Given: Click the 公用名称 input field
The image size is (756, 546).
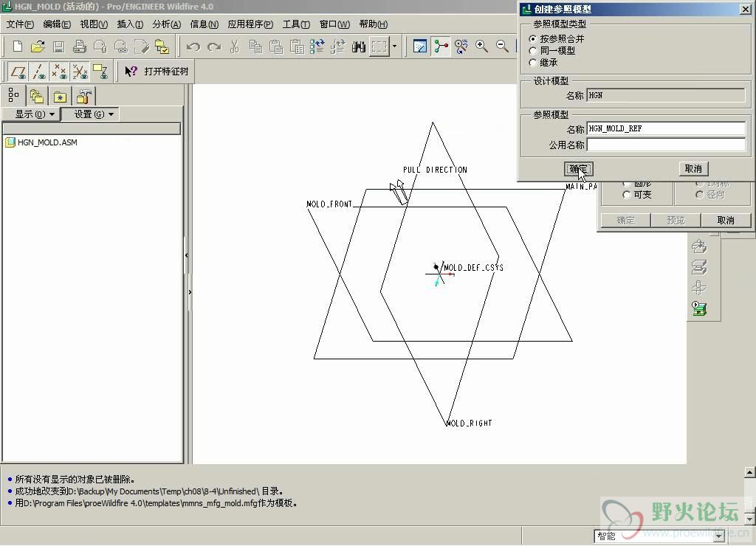Looking at the screenshot, I should (666, 145).
